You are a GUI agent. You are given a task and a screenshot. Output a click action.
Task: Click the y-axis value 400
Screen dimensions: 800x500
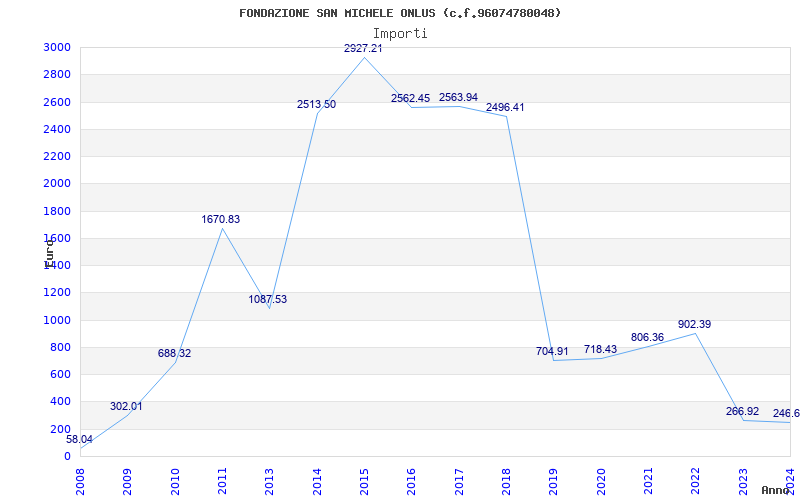[x=61, y=402]
